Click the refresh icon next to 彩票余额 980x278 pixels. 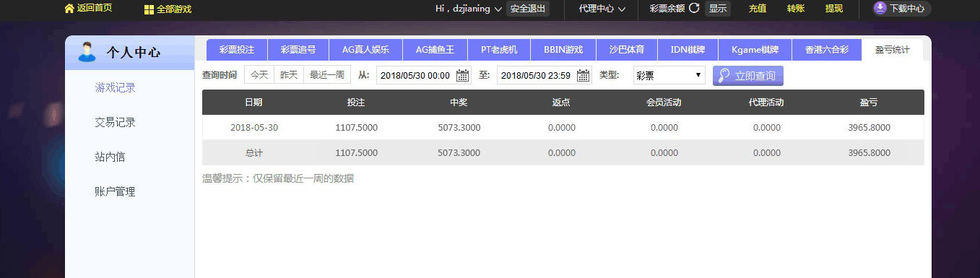tap(694, 9)
